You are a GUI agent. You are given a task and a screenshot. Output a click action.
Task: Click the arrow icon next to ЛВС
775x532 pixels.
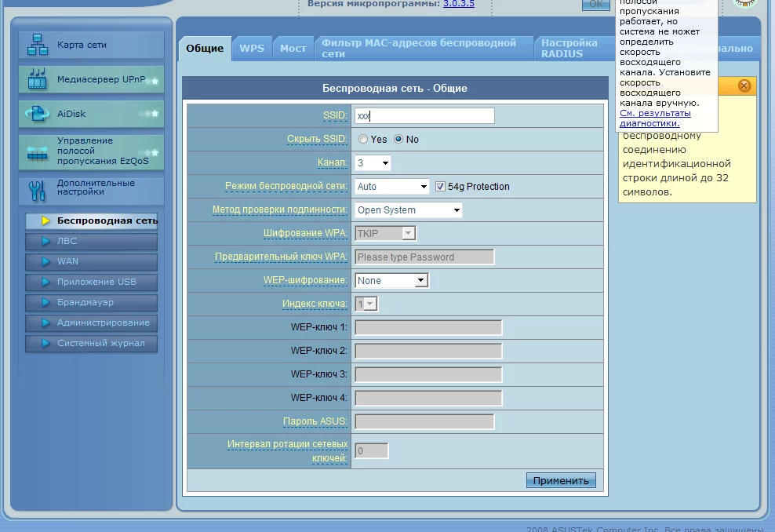coord(46,241)
